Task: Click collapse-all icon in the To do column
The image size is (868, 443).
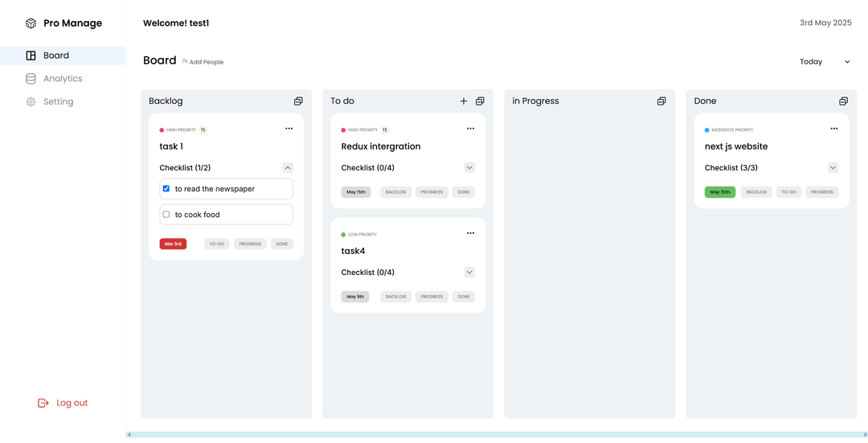Action: pyautogui.click(x=480, y=101)
